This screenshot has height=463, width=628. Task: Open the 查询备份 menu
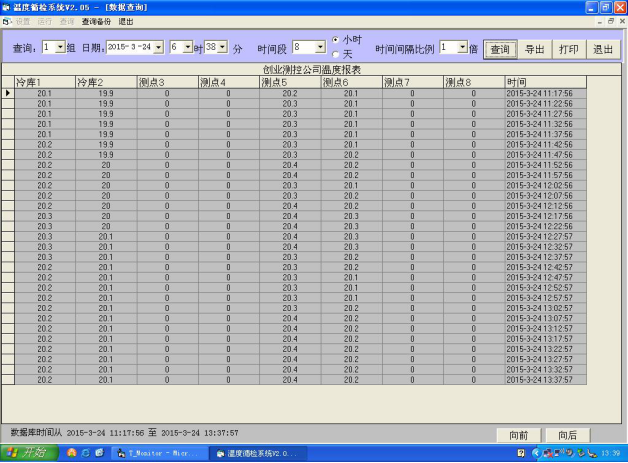pos(96,22)
